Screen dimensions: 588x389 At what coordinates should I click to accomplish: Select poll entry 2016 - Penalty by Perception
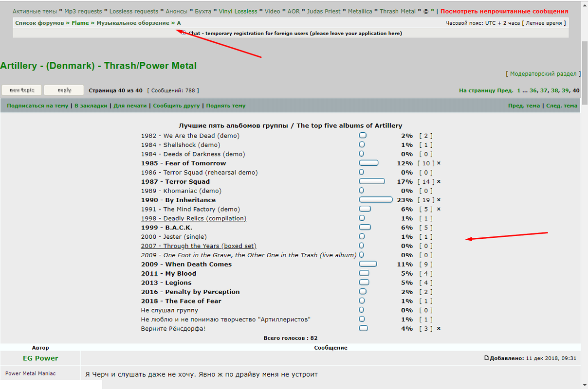(190, 292)
